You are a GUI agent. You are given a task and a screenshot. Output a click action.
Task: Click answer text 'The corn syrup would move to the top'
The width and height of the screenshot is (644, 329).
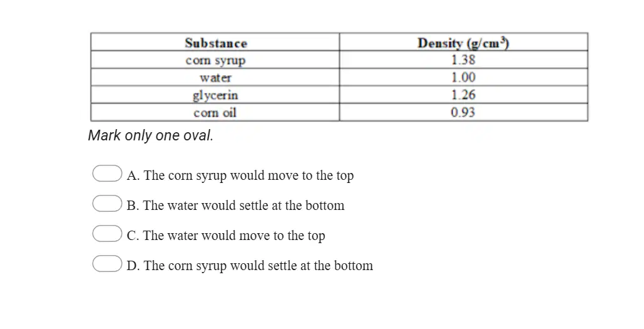click(x=248, y=175)
